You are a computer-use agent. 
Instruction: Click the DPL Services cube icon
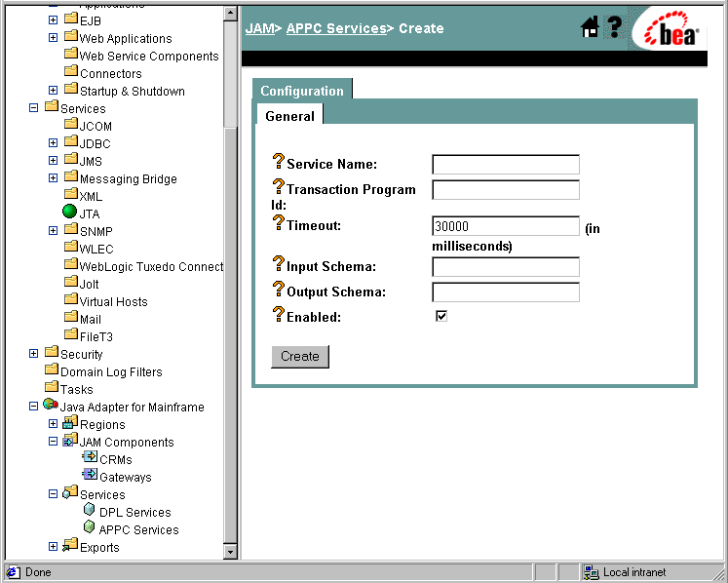[x=89, y=510]
